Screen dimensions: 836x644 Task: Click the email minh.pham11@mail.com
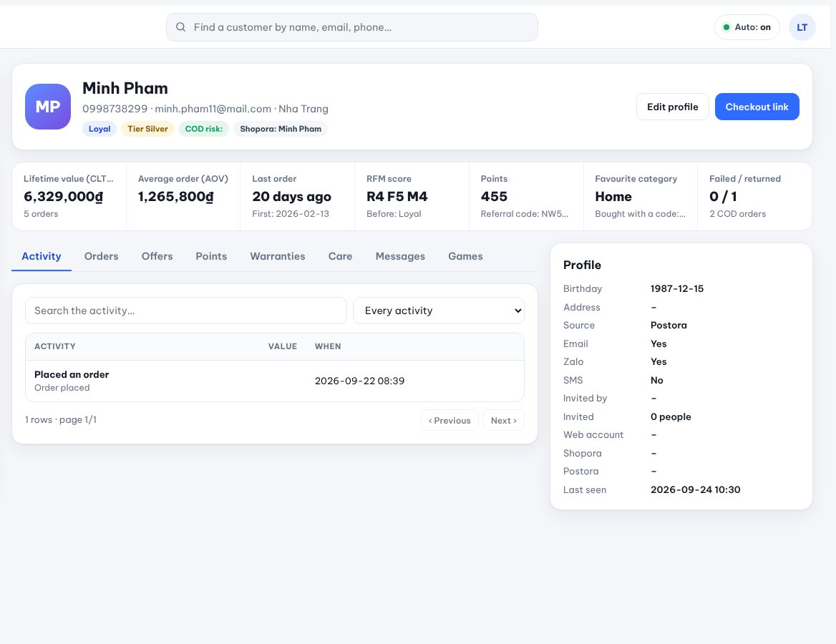pyautogui.click(x=213, y=109)
